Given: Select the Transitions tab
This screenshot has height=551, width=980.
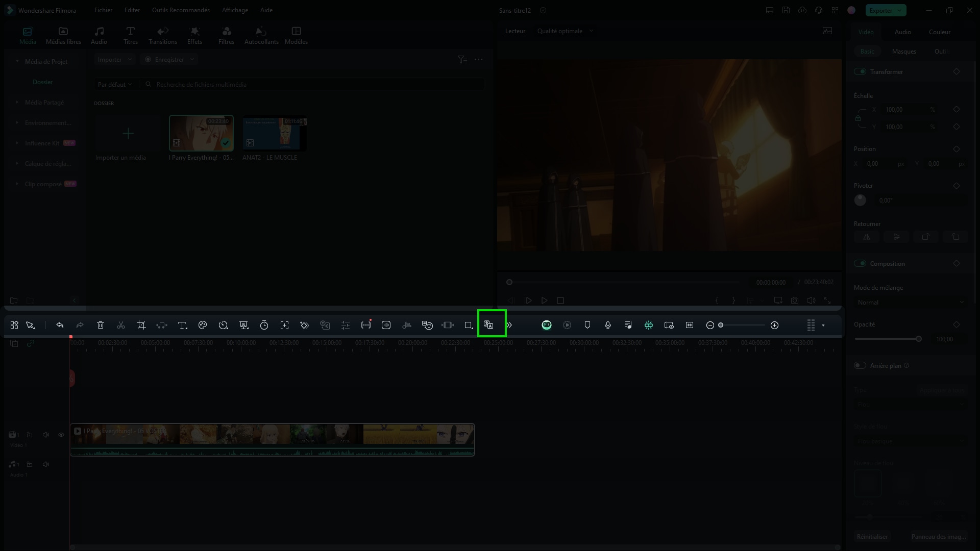Looking at the screenshot, I should [x=163, y=35].
